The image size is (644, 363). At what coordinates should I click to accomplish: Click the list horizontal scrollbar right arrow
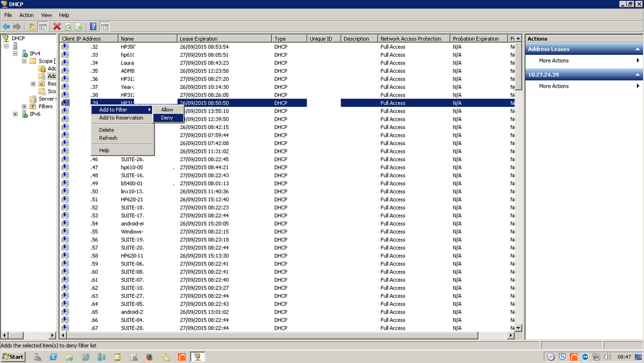[511, 335]
